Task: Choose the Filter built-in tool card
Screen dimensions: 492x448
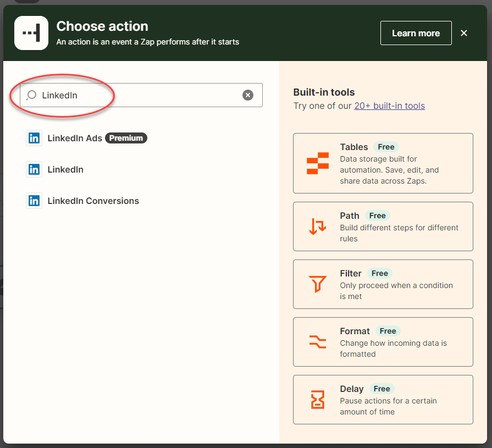Action: tap(383, 284)
